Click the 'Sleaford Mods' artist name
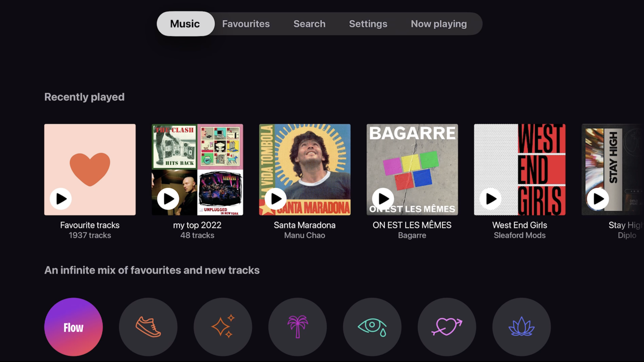Screen dimensions: 644x362 tap(520, 235)
